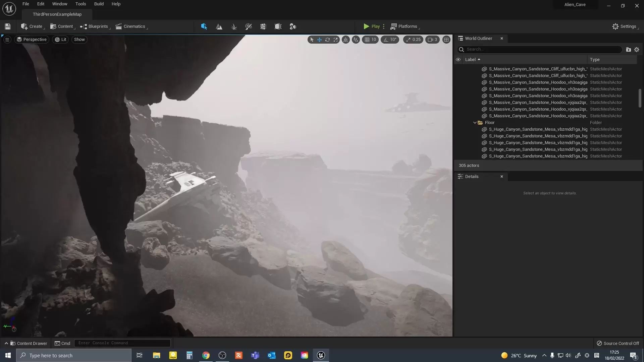Switch to the ThirdPersonExampleMap tab

click(x=57, y=14)
